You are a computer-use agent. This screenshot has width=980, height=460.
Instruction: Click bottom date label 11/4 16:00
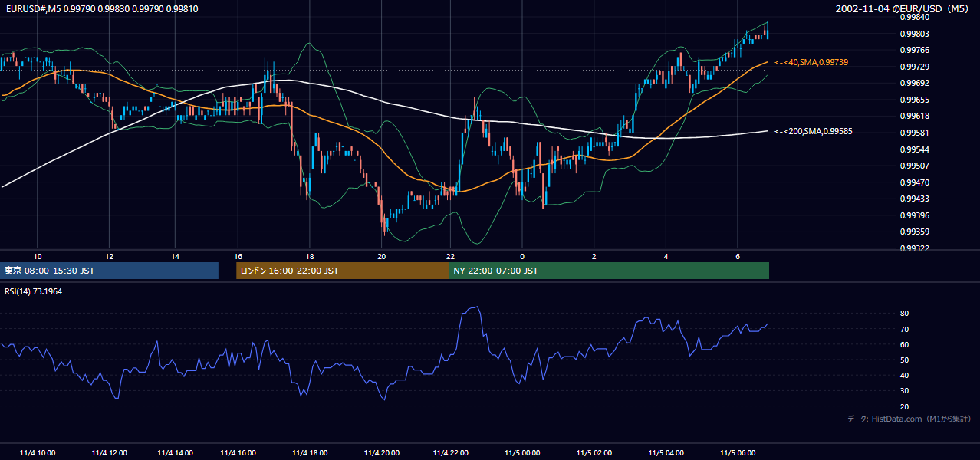[238, 453]
